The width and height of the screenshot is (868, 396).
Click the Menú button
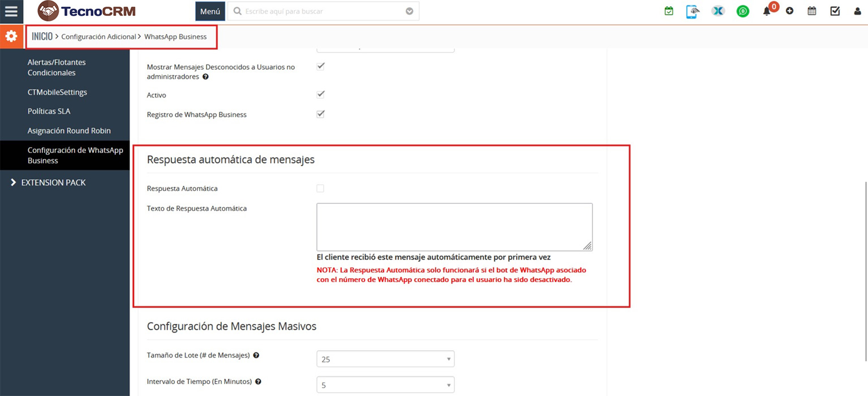tap(210, 11)
